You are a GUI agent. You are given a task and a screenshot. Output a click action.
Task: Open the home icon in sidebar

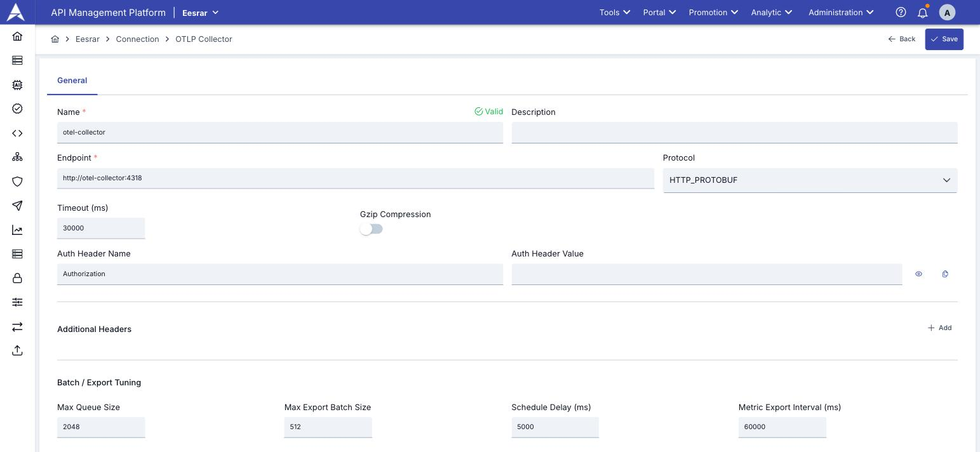(x=17, y=36)
